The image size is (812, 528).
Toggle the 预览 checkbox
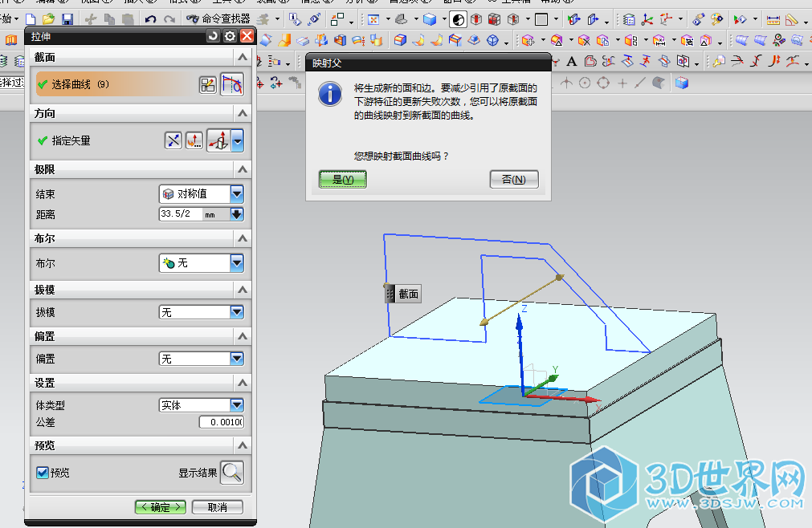pos(43,472)
